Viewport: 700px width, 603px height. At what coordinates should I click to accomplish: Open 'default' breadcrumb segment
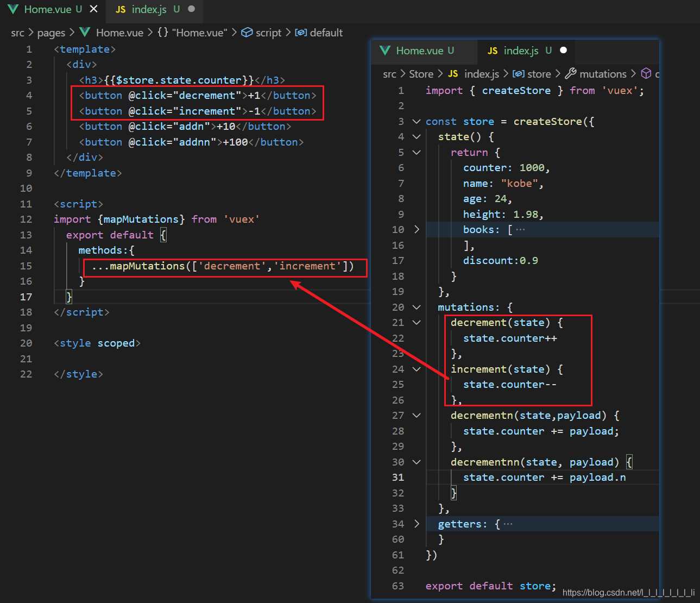(326, 33)
